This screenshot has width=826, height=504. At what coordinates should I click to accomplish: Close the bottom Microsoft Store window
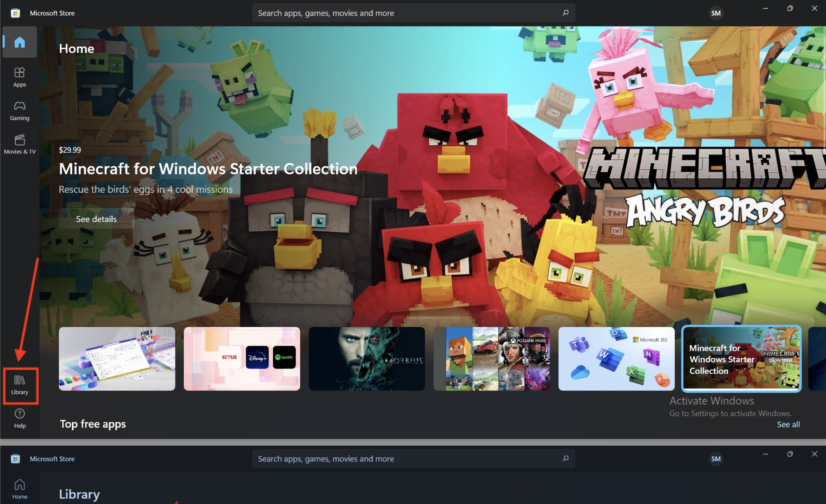pos(814,454)
